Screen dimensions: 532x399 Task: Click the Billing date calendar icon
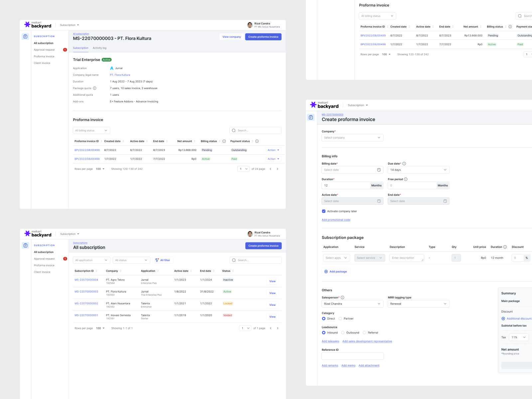379,170
